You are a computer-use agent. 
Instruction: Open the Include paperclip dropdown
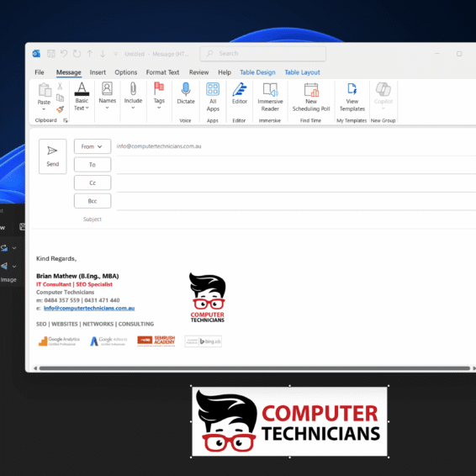[x=133, y=96]
